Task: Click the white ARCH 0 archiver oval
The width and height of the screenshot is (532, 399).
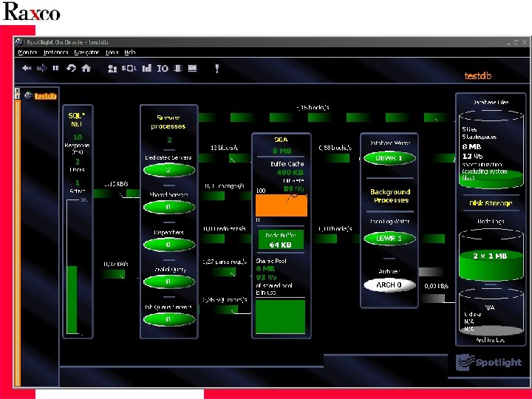Action: pos(389,285)
